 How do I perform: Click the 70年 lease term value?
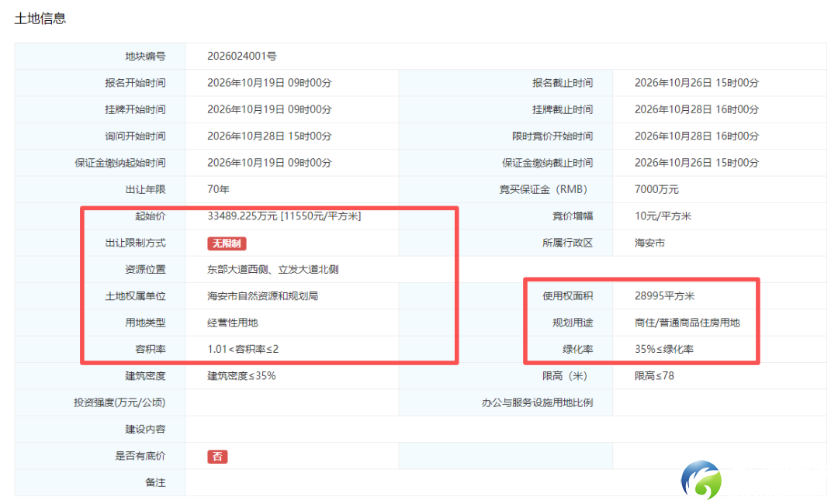[x=219, y=189]
